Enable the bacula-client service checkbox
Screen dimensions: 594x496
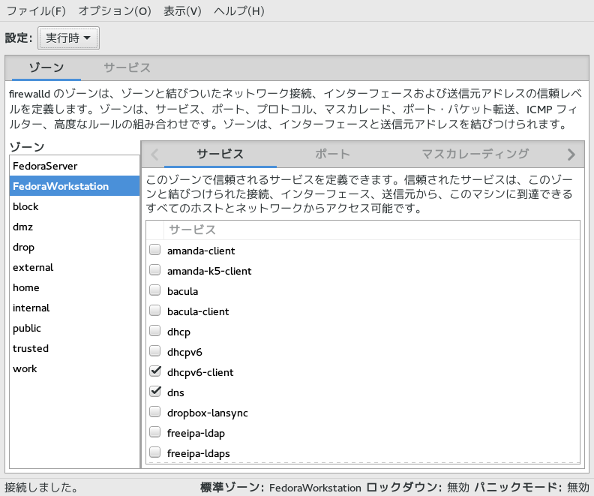[x=155, y=311]
